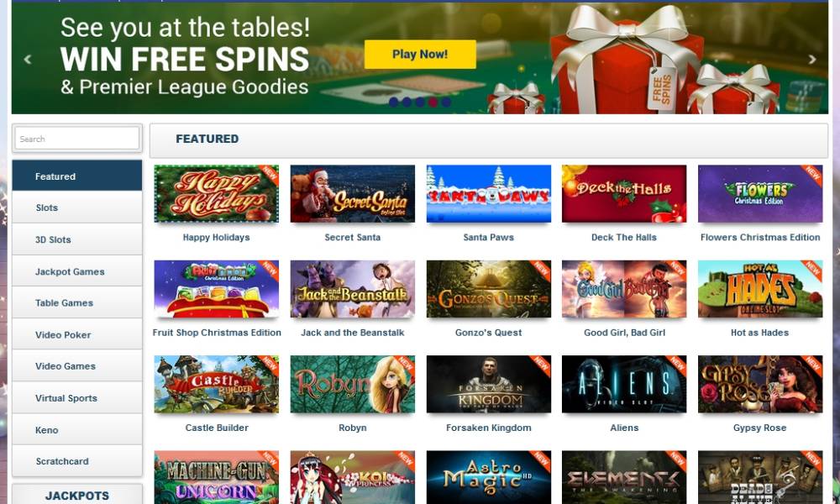Click the Play Now! banner button

[x=420, y=54]
